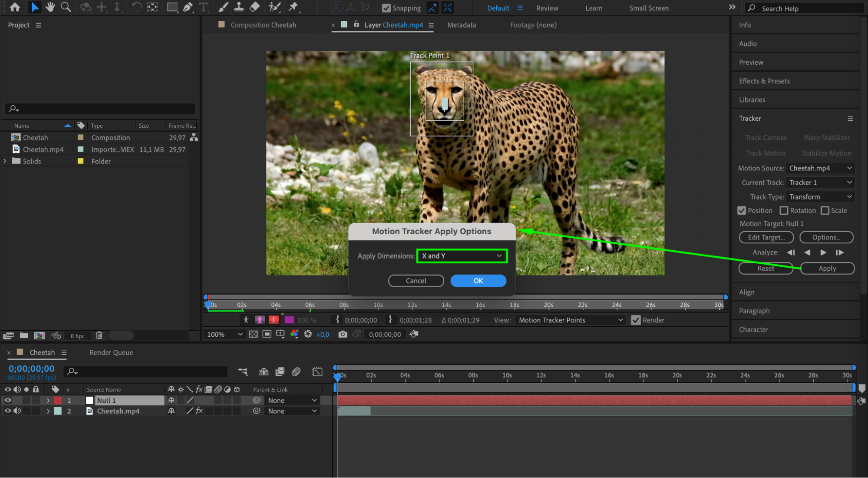Enable the Rotation checkbox
Image resolution: width=868 pixels, height=478 pixels.
pyautogui.click(x=784, y=211)
